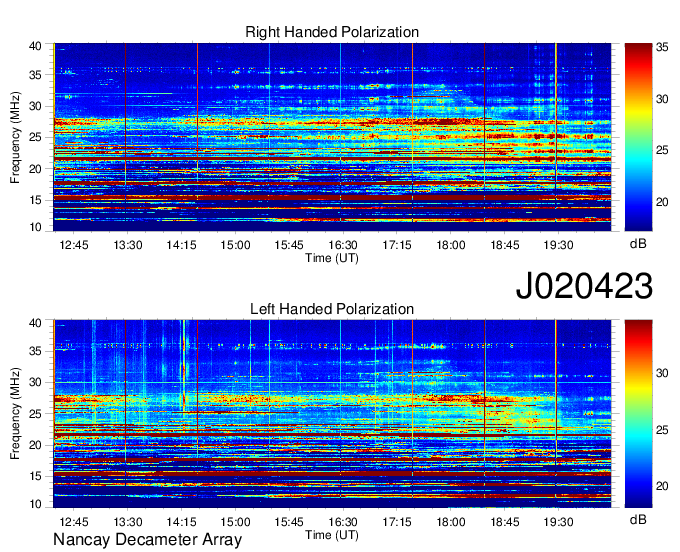Click the 35 MHz frequency tick on top plot
Image resolution: width=680 pixels, height=552 pixels.
point(36,75)
